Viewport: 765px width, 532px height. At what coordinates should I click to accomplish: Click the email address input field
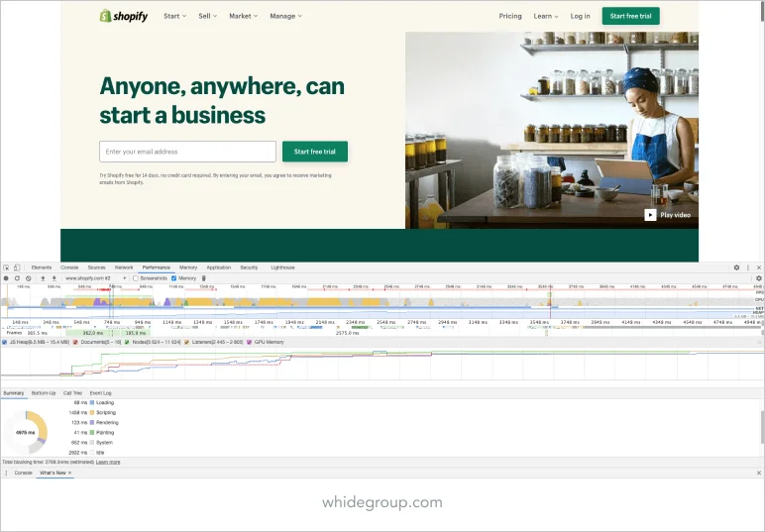188,152
